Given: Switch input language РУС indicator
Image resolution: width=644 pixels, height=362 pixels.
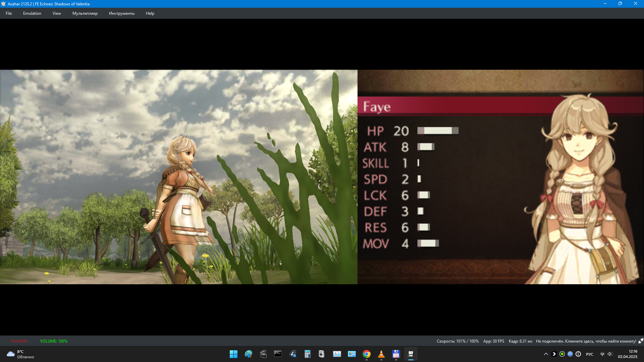Looking at the screenshot, I should (x=590, y=354).
